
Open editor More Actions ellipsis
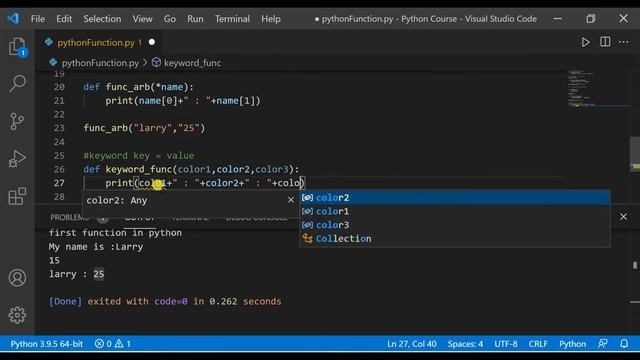[624, 42]
